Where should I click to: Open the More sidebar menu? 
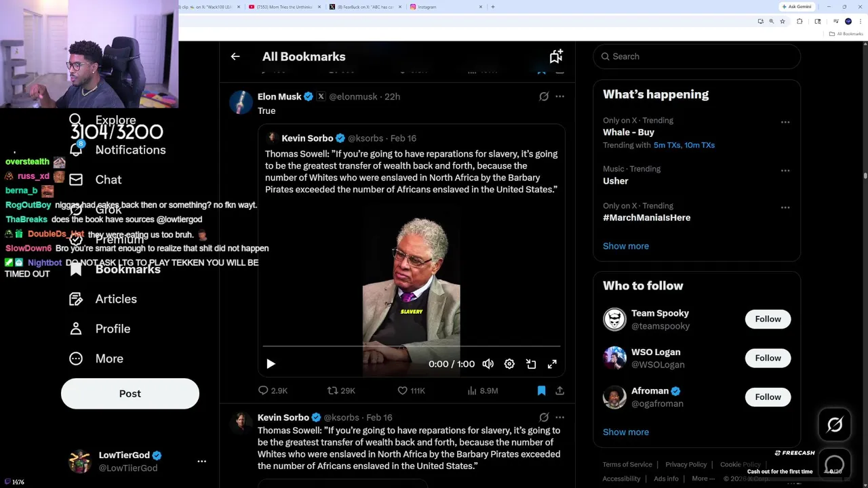pyautogui.click(x=96, y=359)
